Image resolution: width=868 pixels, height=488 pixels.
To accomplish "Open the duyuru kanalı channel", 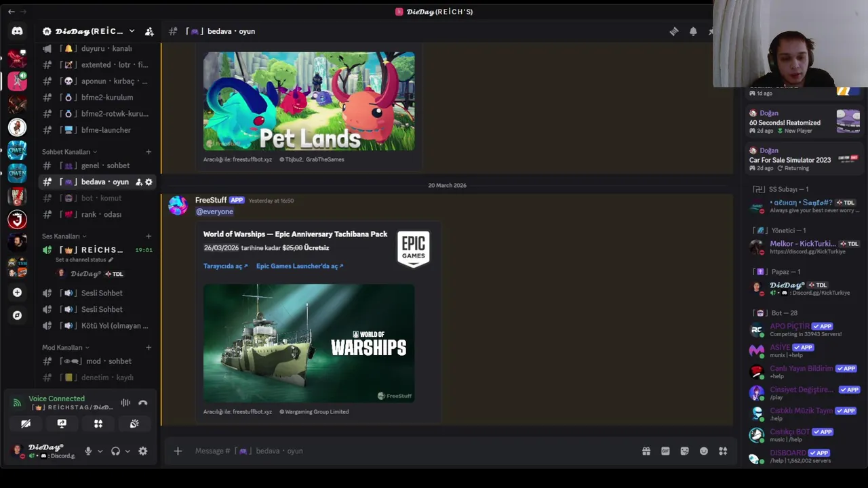I will 98,49.
